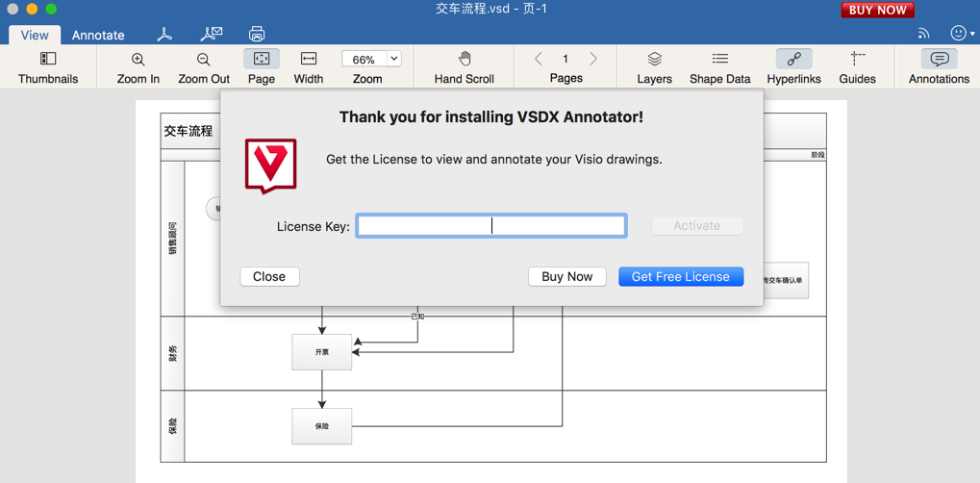Viewport: 980px width, 483px height.
Task: Click the Zoom Out magnifier icon
Action: point(203,60)
